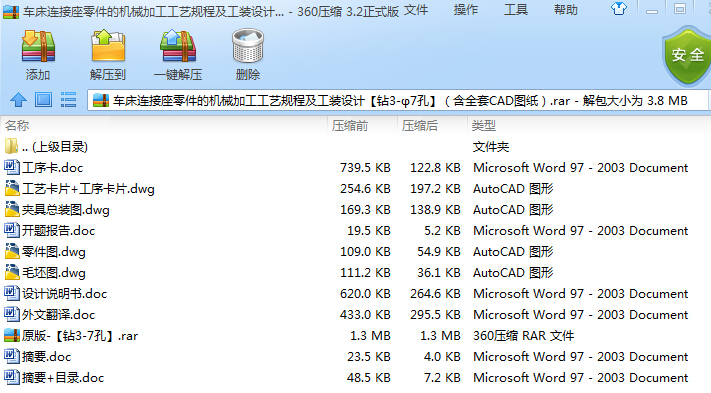Click the skin shirt icon in title bar
The width and height of the screenshot is (711, 393).
619,9
